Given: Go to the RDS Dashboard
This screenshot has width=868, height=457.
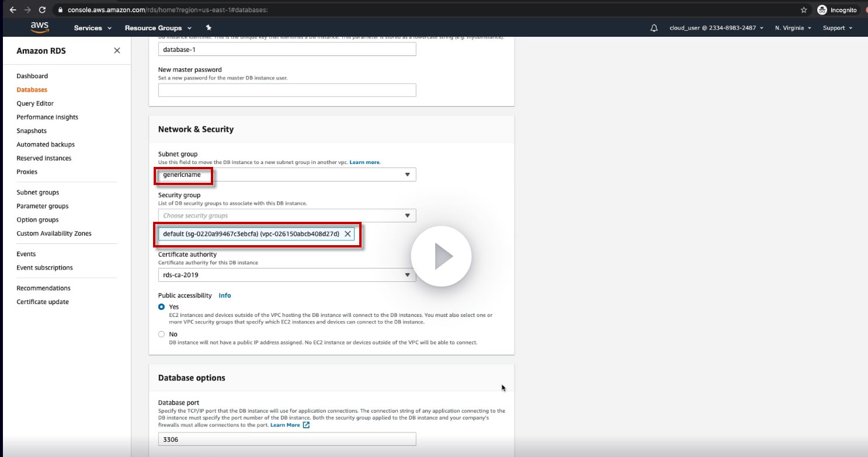Looking at the screenshot, I should coord(32,76).
